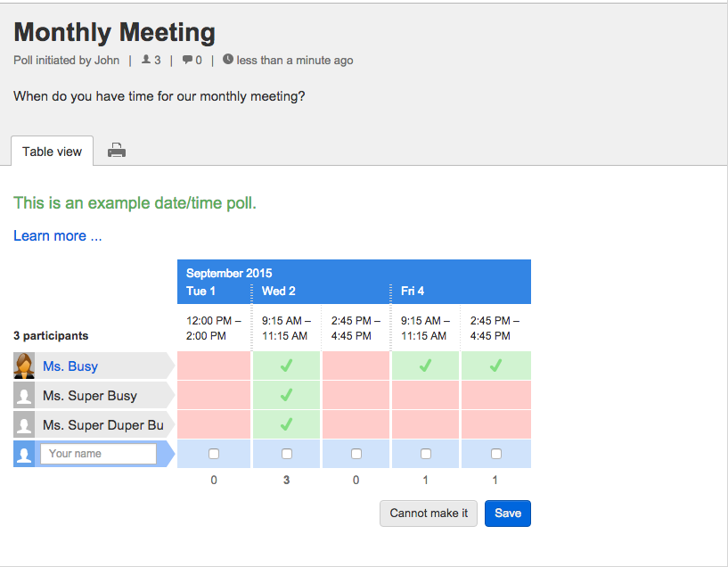The width and height of the screenshot is (728, 567).
Task: Click Ms. Busy's avatar photo
Action: click(24, 366)
